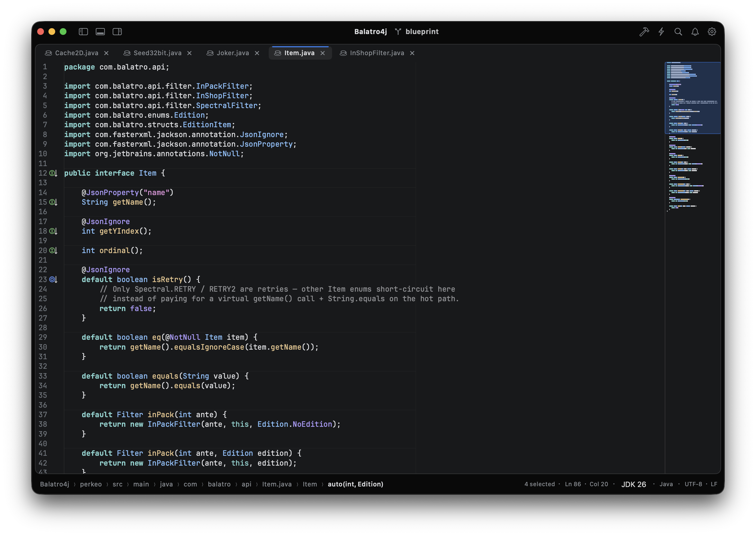Close the Seed32bit.java tab
The height and width of the screenshot is (536, 756).
[189, 53]
